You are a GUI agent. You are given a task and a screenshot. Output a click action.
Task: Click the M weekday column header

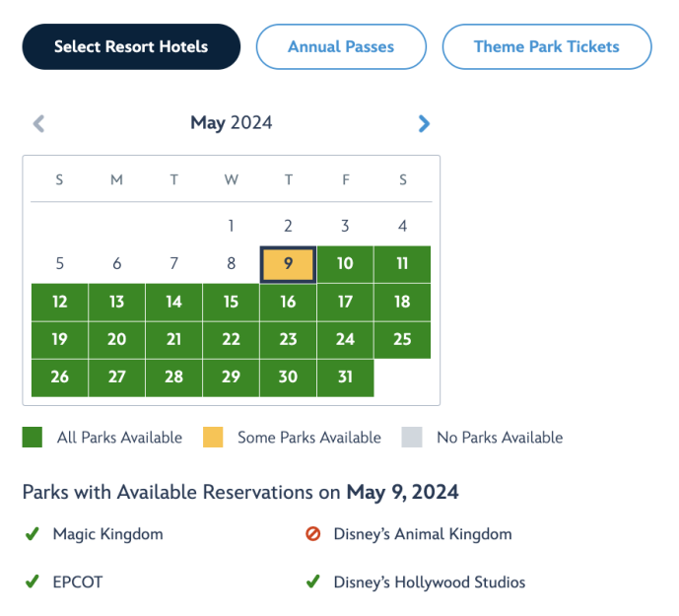117,179
